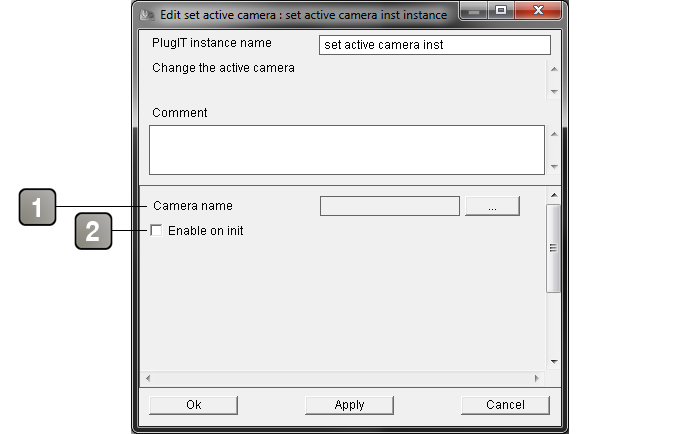Click the horizontal scrollbar right arrow
The width and height of the screenshot is (700, 434).
pyautogui.click(x=537, y=378)
